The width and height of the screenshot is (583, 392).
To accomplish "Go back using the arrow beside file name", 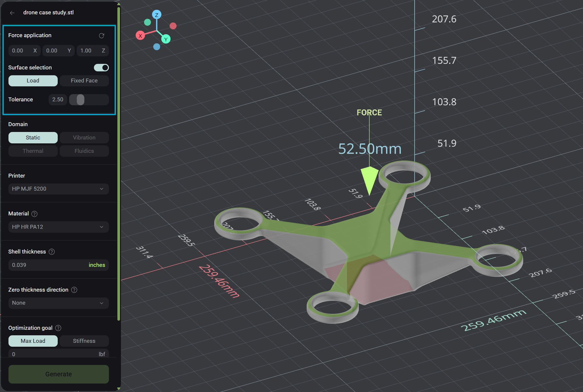I will coord(12,13).
